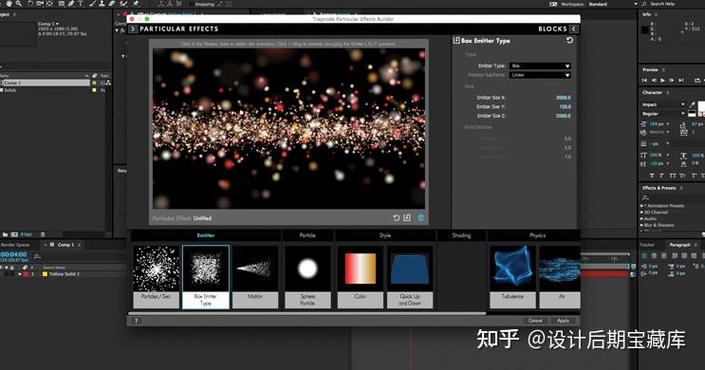This screenshot has height=370, width=705.
Task: Open the Impact font family dropdown
Action: coord(663,104)
